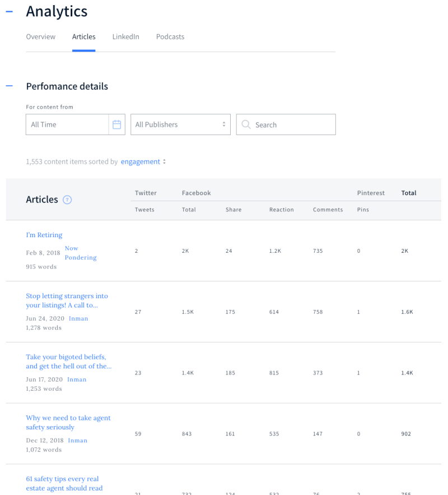Select the 1.2K reaction value

(x=275, y=251)
